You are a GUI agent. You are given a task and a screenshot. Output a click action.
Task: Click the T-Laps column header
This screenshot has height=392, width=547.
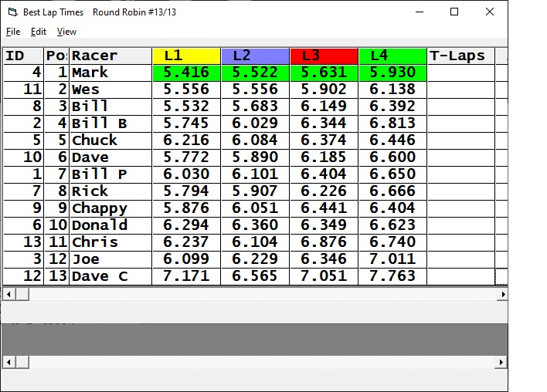(x=460, y=56)
